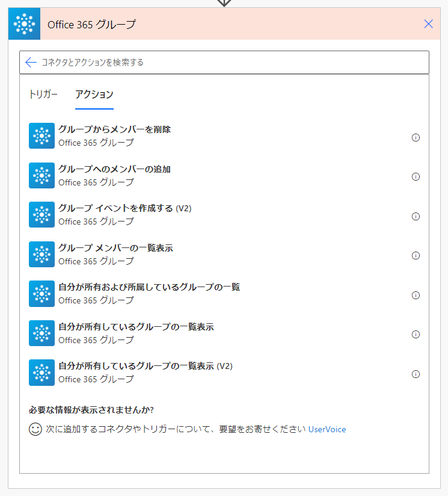The image size is (448, 496).
Task: Click icon for グループ イベントを作成する (V2)
Action: pyautogui.click(x=41, y=215)
